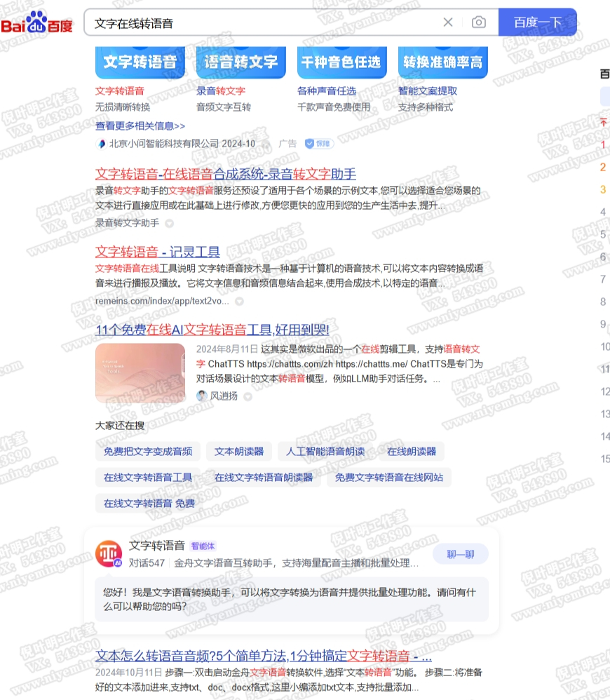The height and width of the screenshot is (700, 610).
Task: Open the 千种音色任选 banner tile
Action: click(342, 62)
